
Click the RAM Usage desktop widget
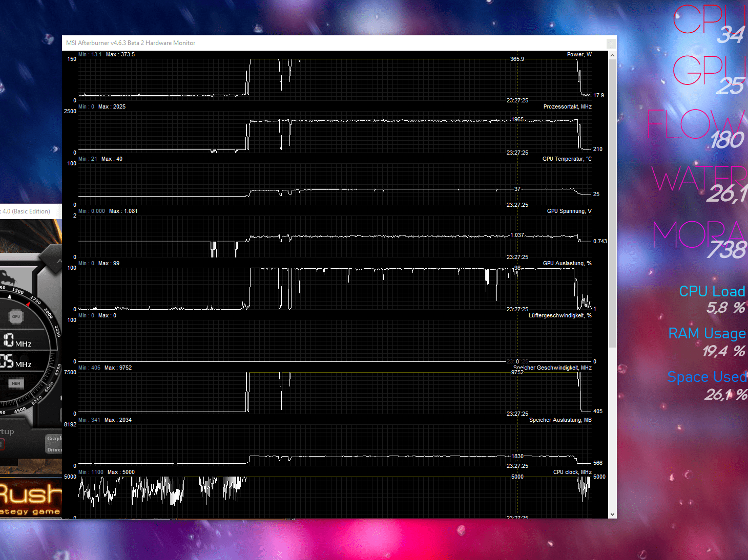[x=707, y=342]
